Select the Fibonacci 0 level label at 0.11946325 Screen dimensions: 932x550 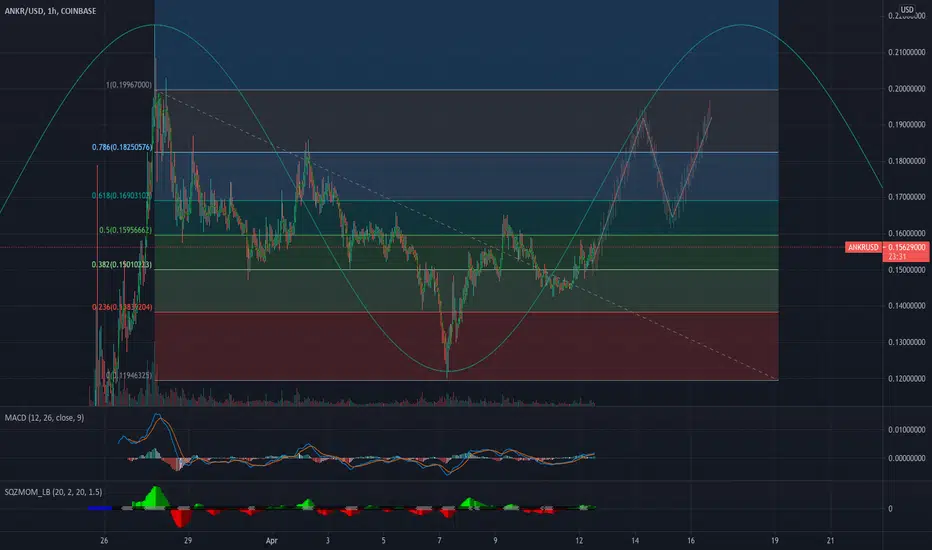tap(129, 375)
